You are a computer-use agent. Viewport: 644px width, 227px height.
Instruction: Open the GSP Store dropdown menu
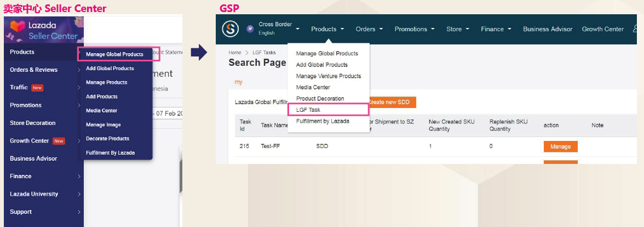458,29
